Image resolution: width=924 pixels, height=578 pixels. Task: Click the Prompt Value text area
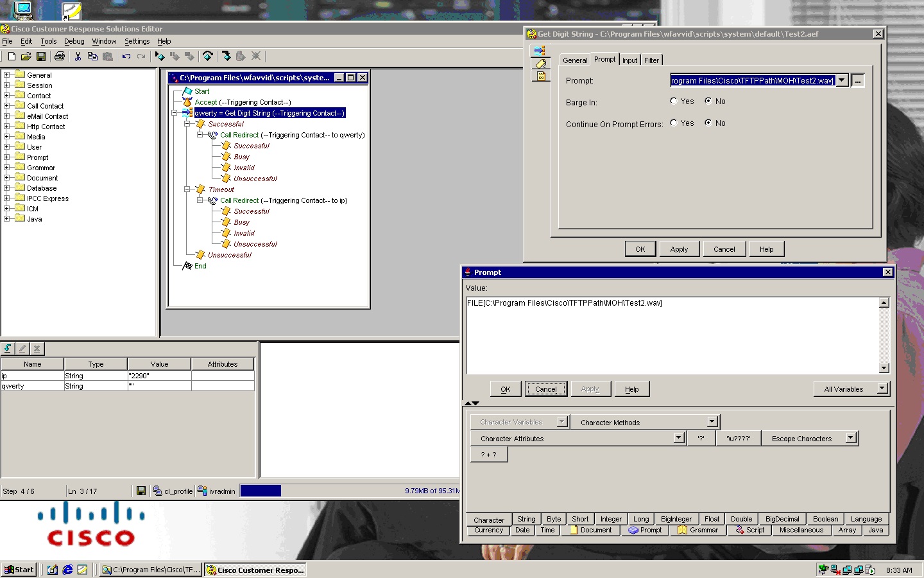(x=672, y=335)
